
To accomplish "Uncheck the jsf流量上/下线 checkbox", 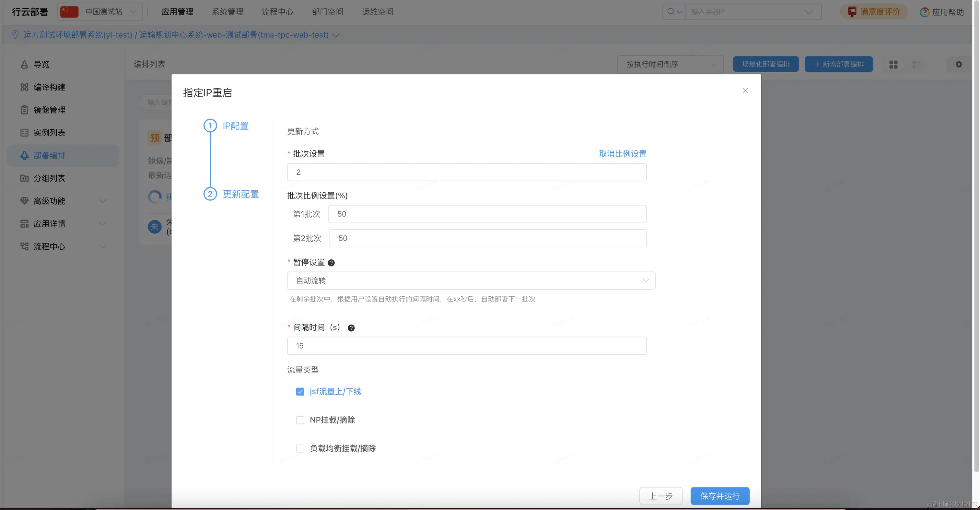I will coord(300,392).
